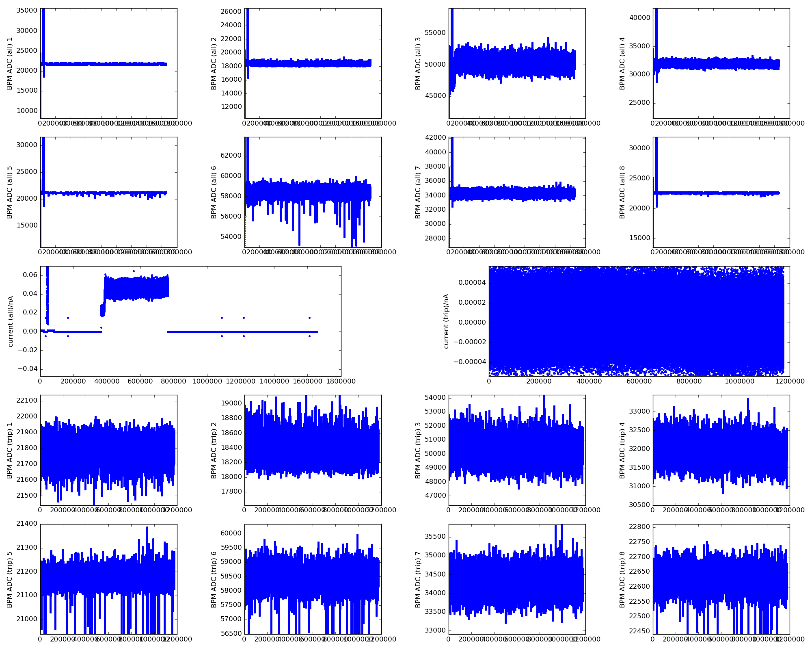
Task: Click the 21400 tick on BPM ADC (trip) 5
Action: pyautogui.click(x=27, y=524)
